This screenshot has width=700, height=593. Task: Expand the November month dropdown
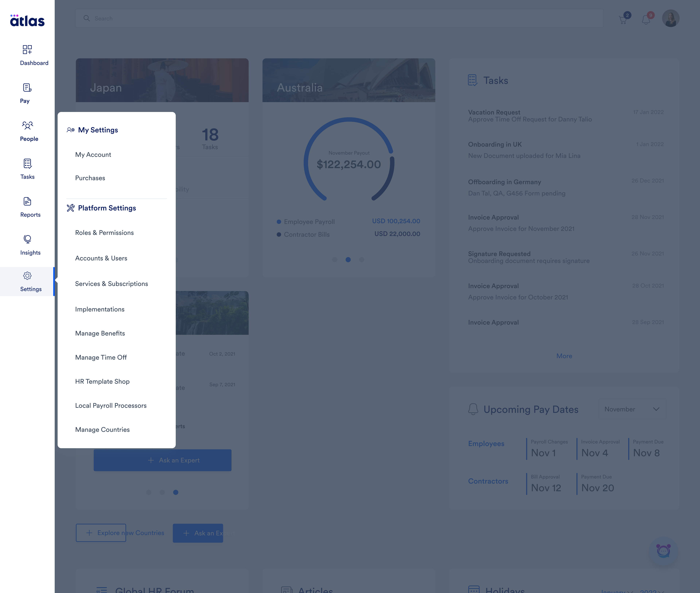click(632, 409)
